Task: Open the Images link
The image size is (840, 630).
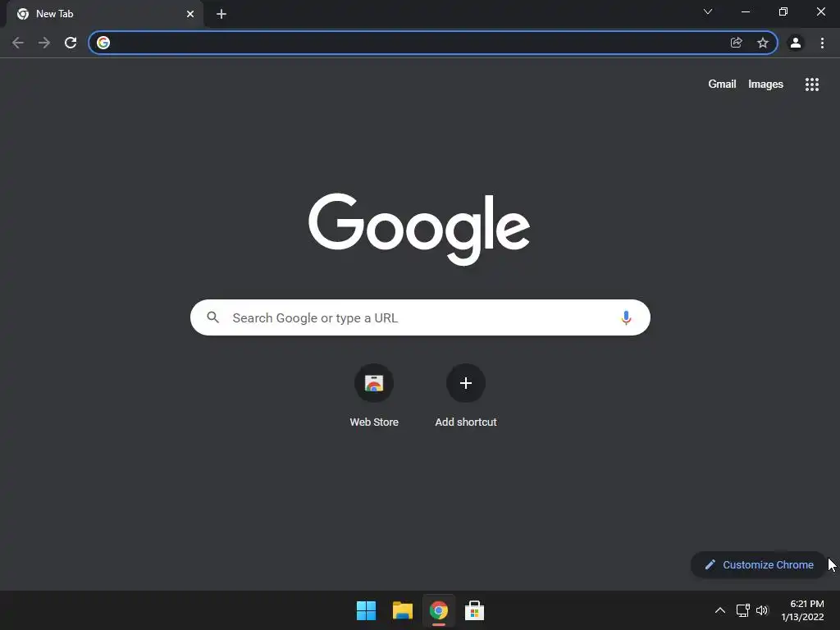Action: (x=765, y=84)
